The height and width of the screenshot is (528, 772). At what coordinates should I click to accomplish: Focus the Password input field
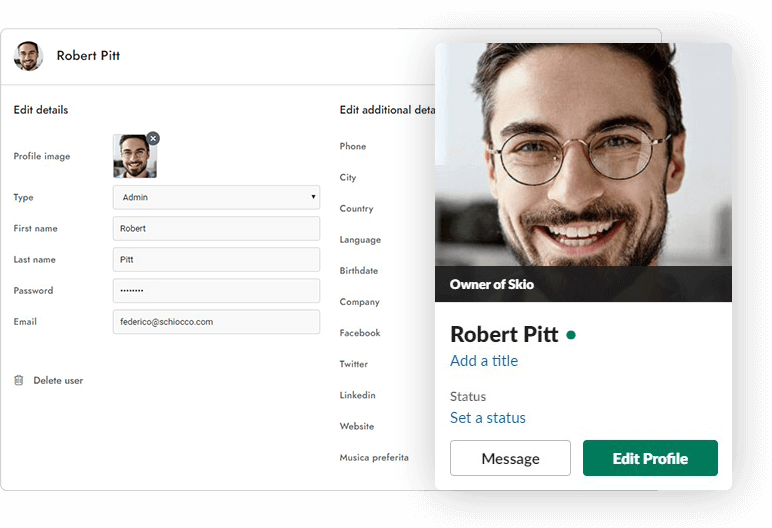(x=216, y=290)
